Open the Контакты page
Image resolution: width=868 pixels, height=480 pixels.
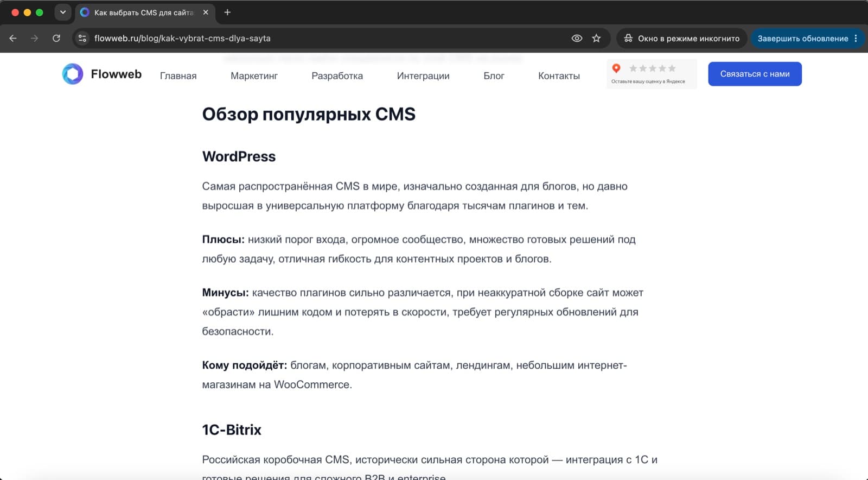(x=559, y=76)
